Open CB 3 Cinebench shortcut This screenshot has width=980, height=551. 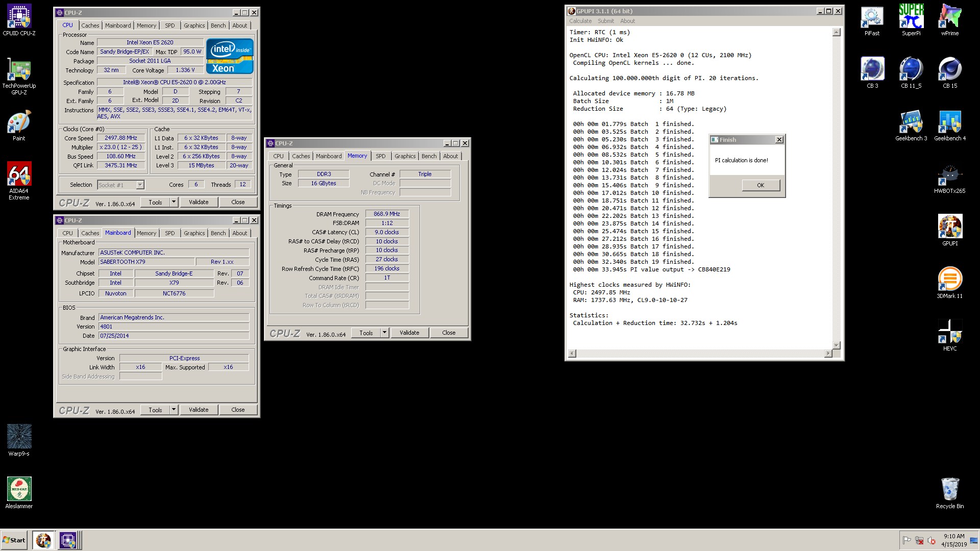(x=872, y=73)
